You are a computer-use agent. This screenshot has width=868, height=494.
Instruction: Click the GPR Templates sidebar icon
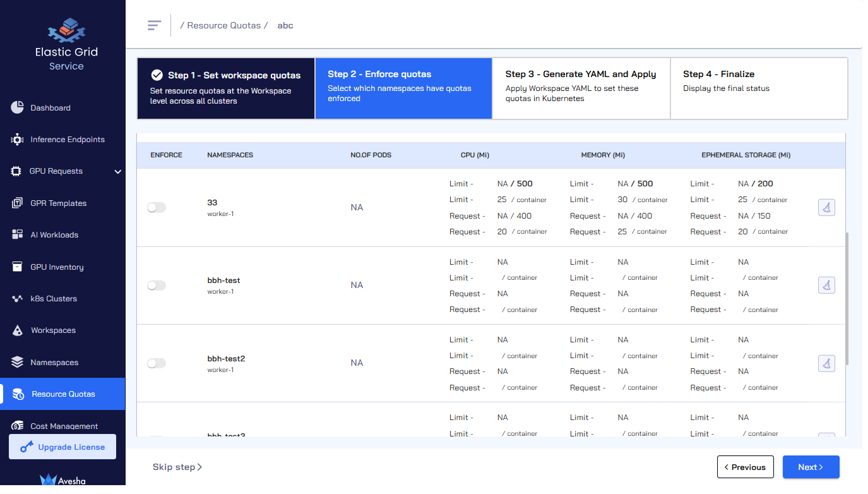[18, 203]
